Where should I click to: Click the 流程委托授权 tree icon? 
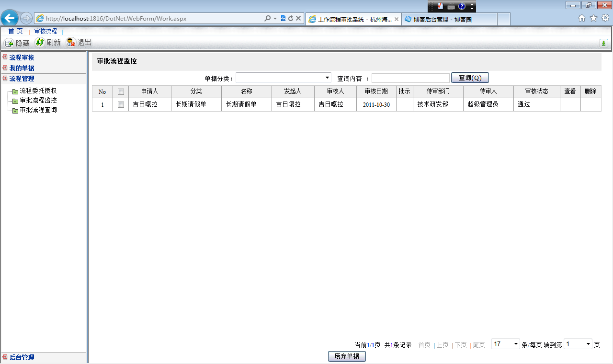(x=15, y=91)
